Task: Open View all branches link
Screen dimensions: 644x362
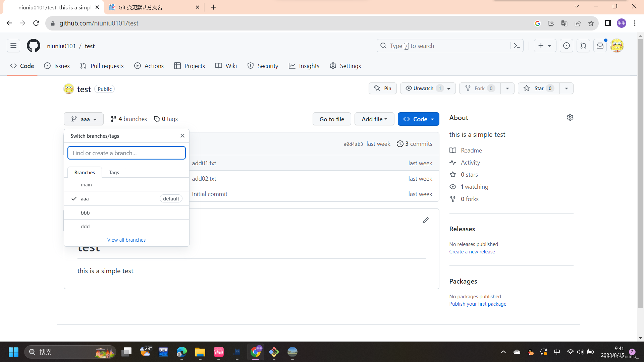Action: [x=126, y=240]
